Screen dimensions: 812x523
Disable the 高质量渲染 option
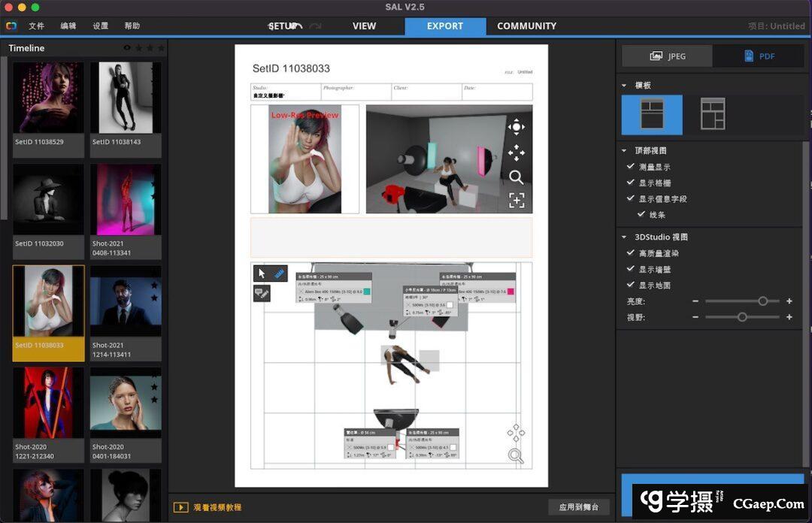pyautogui.click(x=631, y=253)
